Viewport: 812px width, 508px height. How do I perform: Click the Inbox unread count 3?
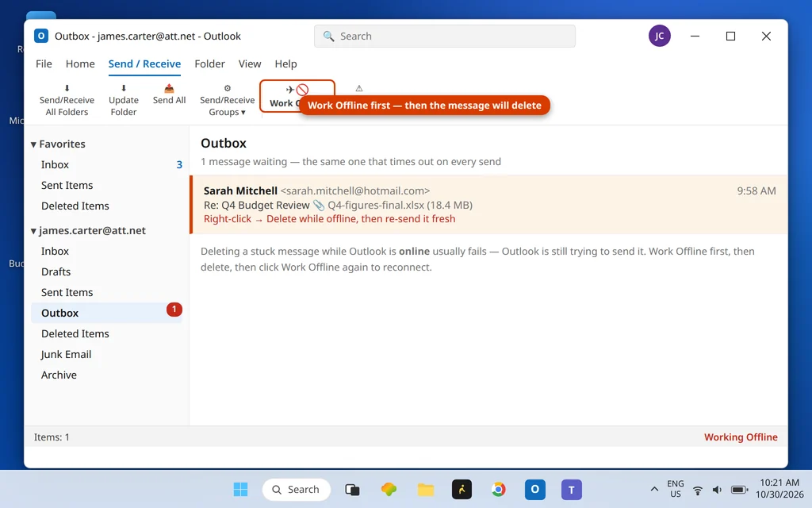coord(179,165)
